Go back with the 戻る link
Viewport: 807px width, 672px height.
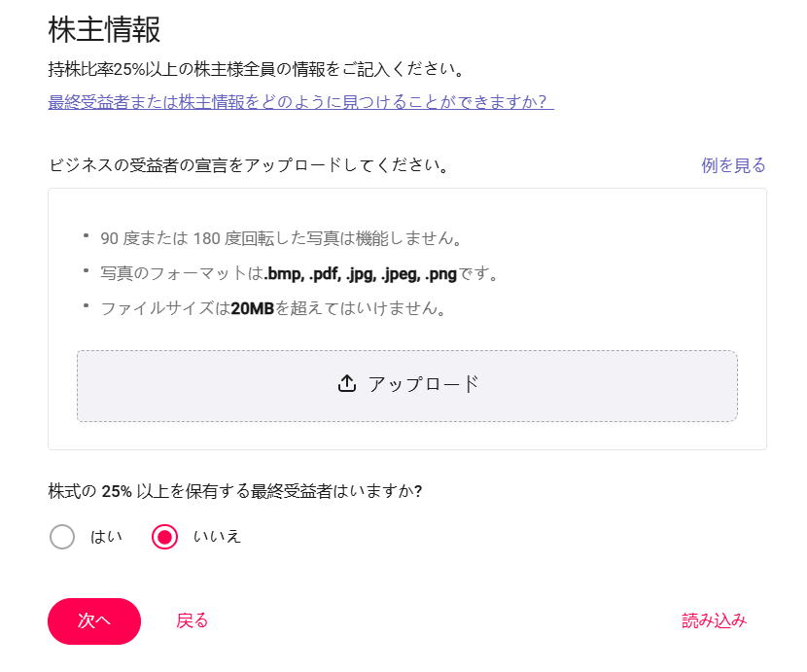click(x=192, y=621)
